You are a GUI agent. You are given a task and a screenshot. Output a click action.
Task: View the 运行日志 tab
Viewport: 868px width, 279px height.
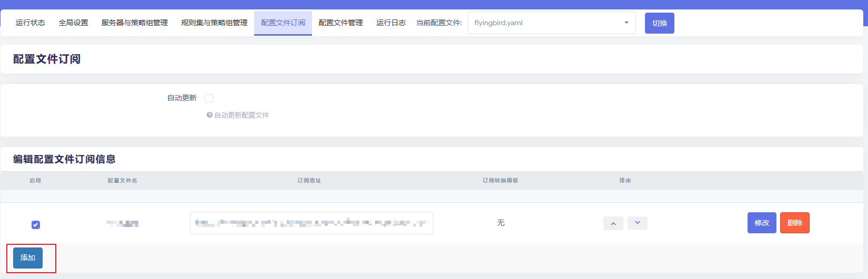(391, 23)
